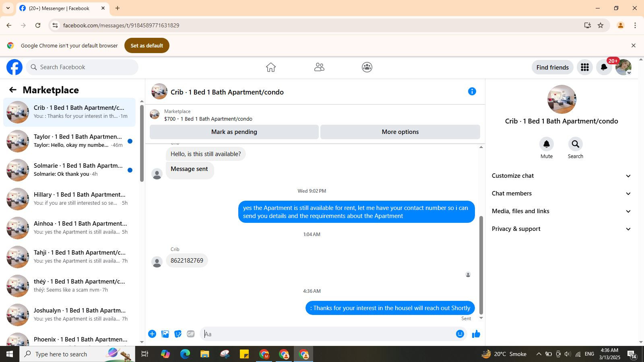Open the Hillary conversation
The image size is (644, 362).
[x=69, y=199]
